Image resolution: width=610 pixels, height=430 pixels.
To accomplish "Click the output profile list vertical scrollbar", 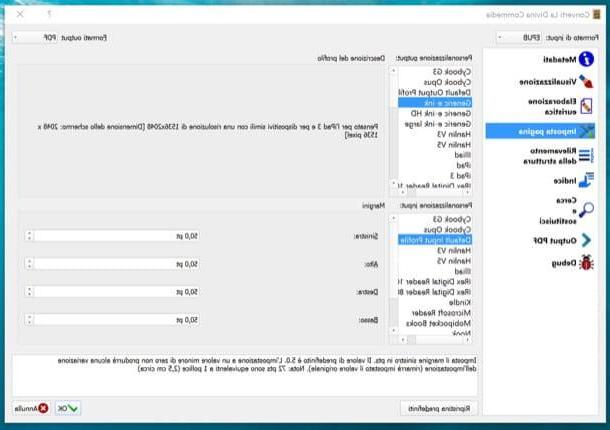I will 393,127.
